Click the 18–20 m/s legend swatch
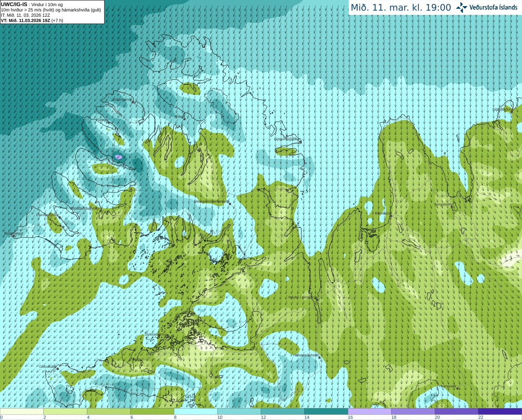 (413, 411)
